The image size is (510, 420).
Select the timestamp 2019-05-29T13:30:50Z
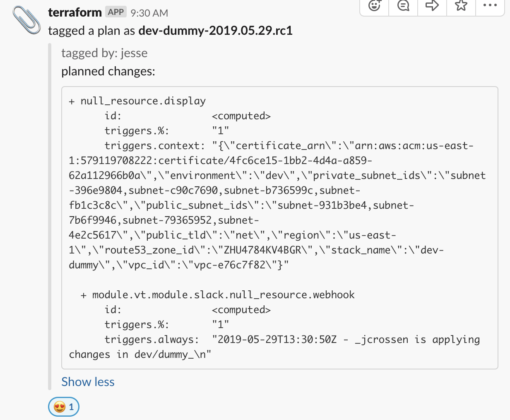(x=277, y=340)
